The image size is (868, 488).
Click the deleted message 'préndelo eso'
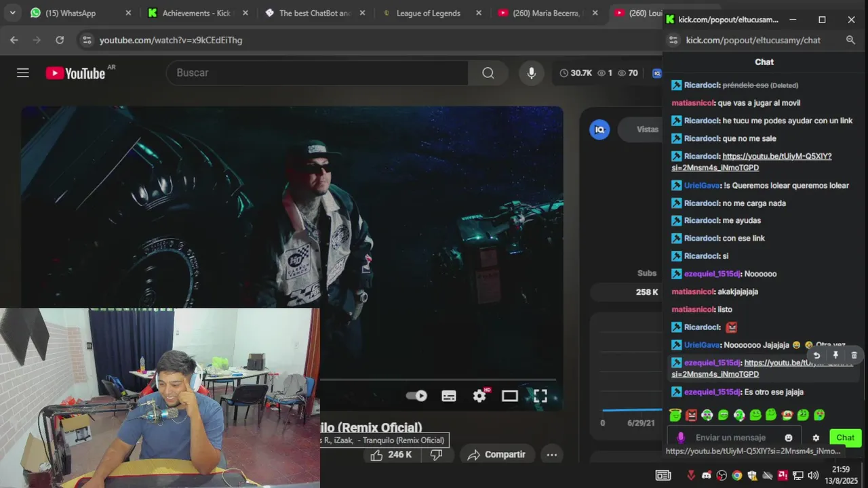745,85
